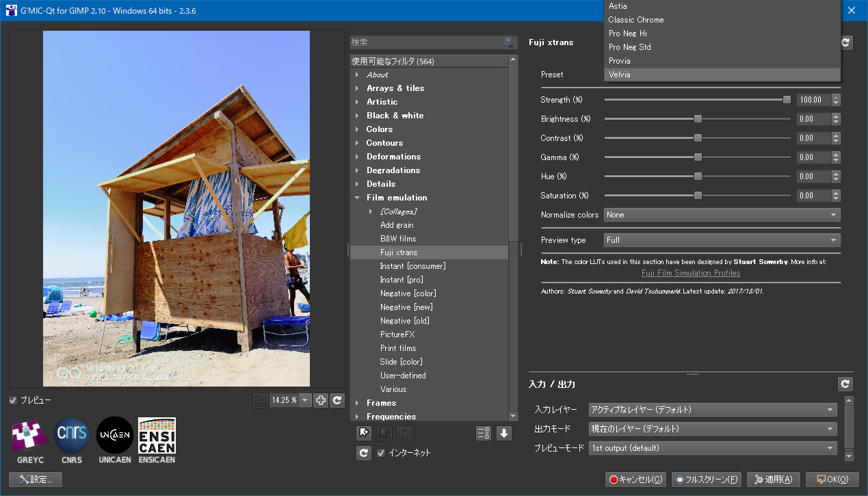Viewport: 868px width, 496px height.
Task: Select User-defined filter
Action: [403, 376]
